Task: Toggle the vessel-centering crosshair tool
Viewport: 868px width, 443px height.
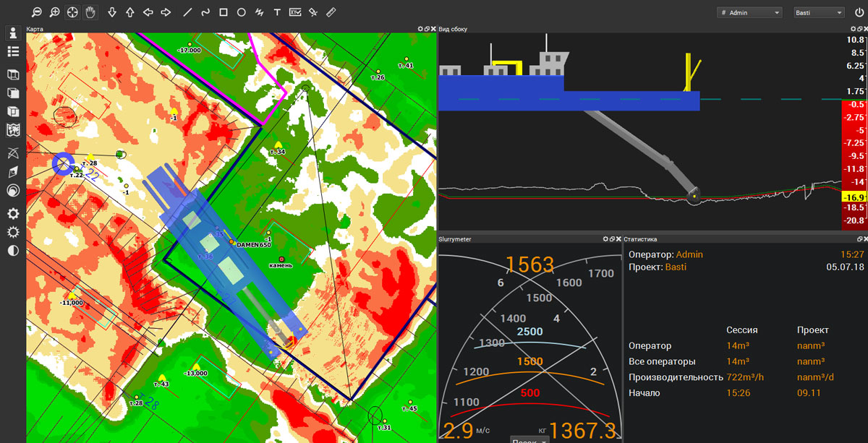Action: [x=72, y=12]
